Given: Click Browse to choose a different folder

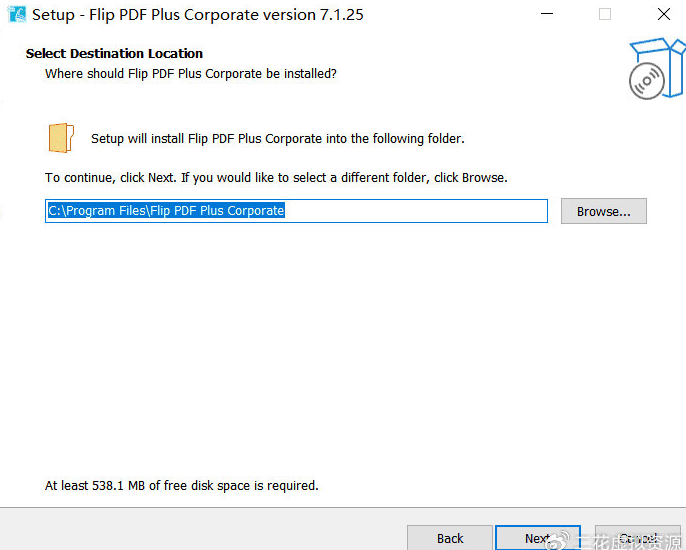Looking at the screenshot, I should [603, 211].
